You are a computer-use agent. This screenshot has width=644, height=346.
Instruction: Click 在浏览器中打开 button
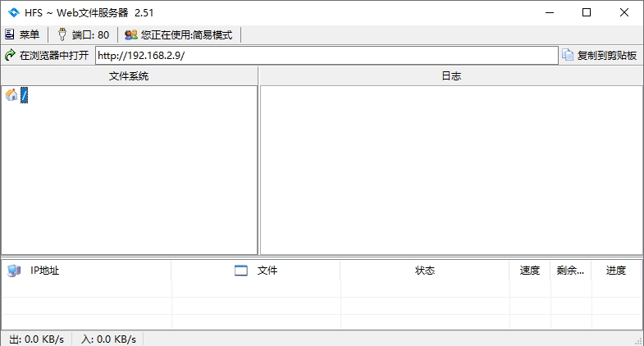pos(47,56)
